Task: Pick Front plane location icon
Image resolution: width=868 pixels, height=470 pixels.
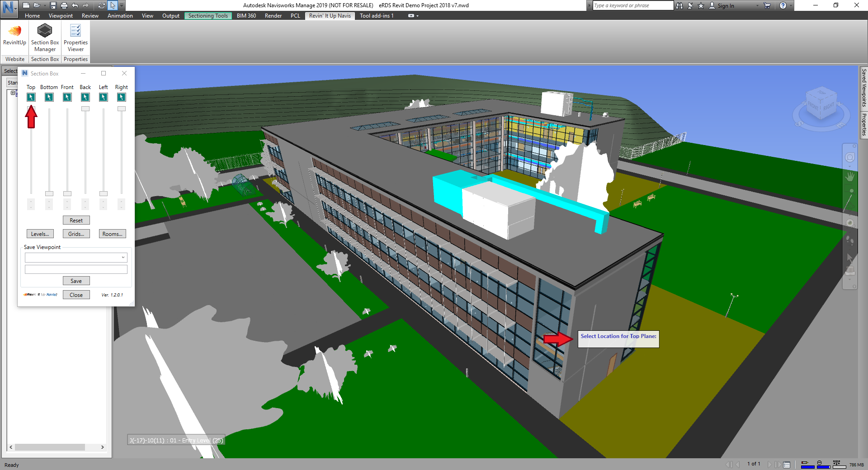Action: (67, 97)
